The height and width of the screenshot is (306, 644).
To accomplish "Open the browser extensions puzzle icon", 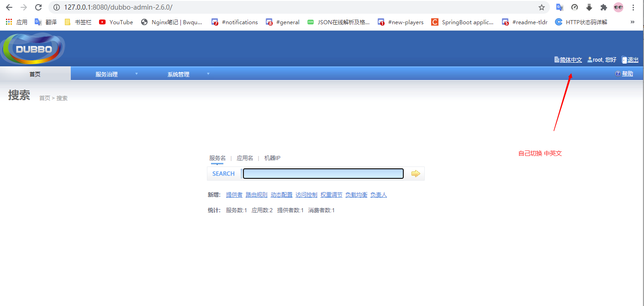I will coord(603,7).
